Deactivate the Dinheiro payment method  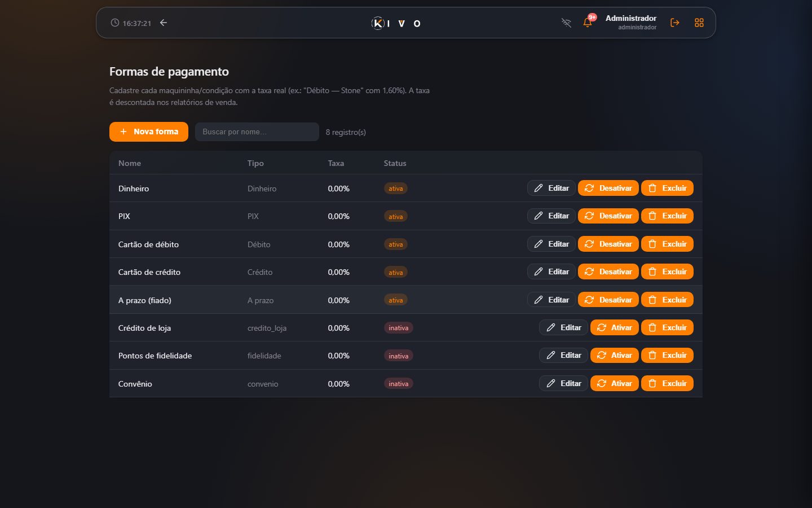[608, 188]
